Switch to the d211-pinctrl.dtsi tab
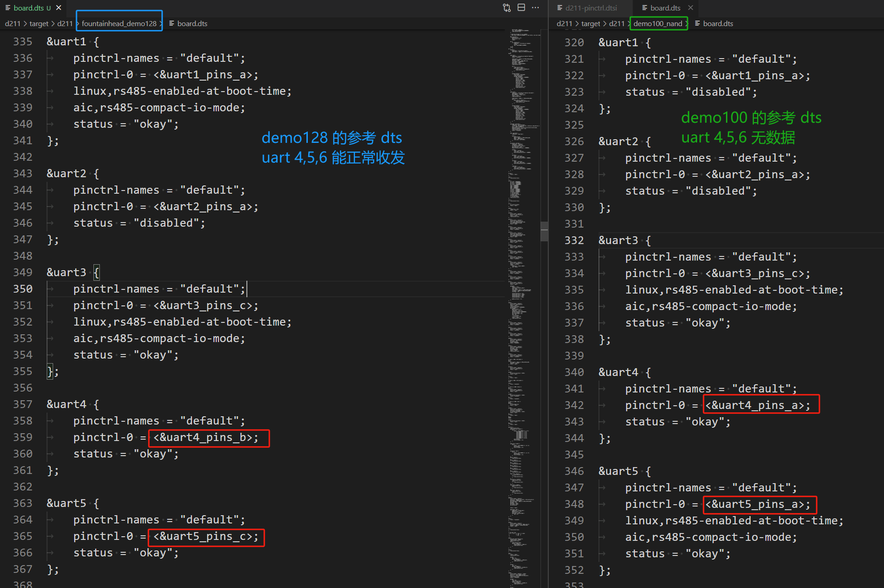 [591, 8]
